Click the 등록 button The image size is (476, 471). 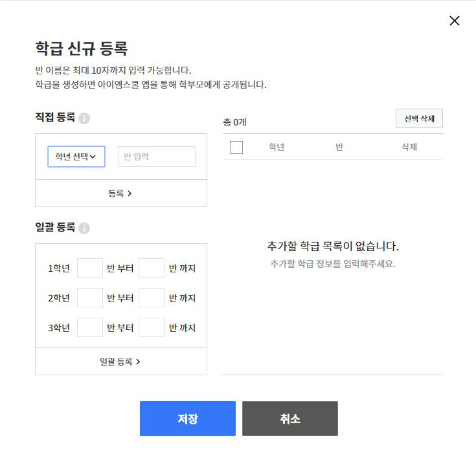pos(121,193)
